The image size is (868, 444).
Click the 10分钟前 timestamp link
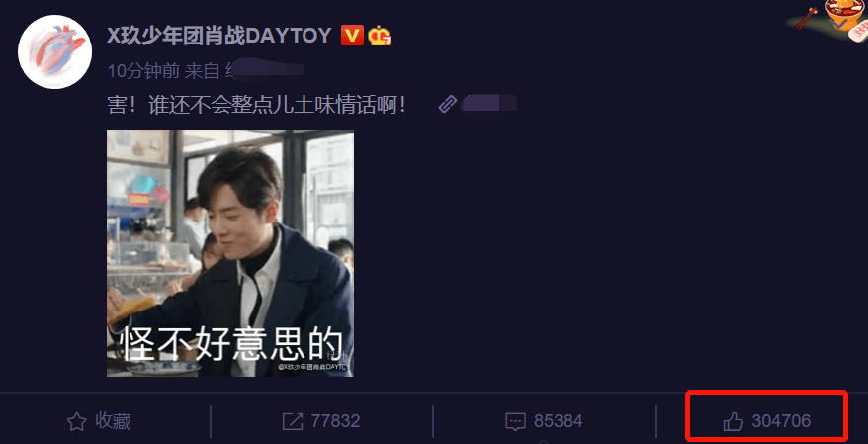tap(143, 71)
